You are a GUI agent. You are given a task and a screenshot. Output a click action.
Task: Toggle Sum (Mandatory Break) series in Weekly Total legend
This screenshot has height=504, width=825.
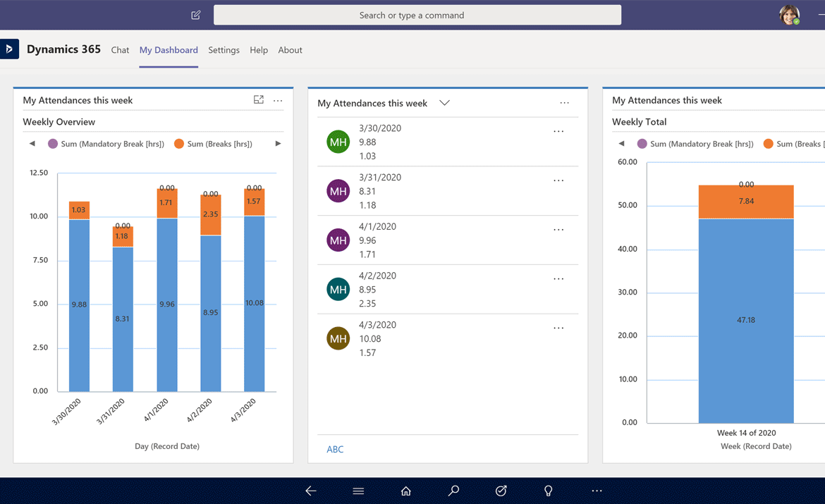[695, 144]
